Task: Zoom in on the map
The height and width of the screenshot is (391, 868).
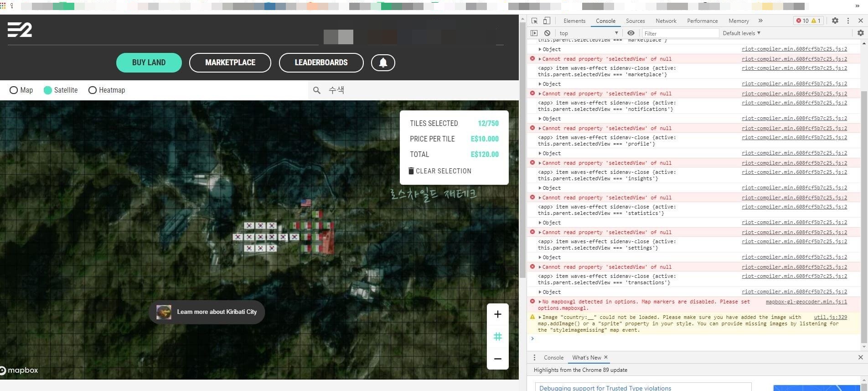Action: 498,314
